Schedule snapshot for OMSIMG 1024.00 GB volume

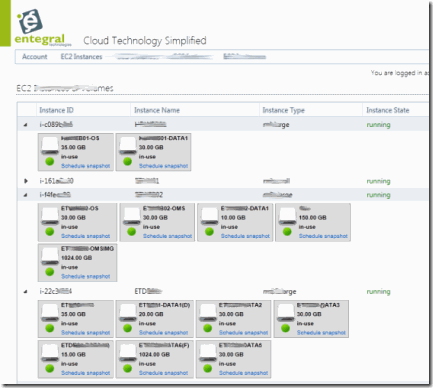[86, 276]
